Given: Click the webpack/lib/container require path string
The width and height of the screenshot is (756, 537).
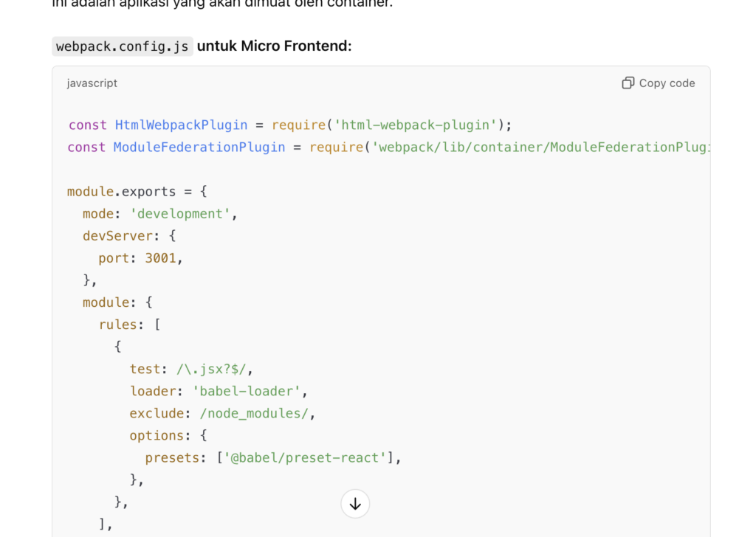Looking at the screenshot, I should pos(540,147).
